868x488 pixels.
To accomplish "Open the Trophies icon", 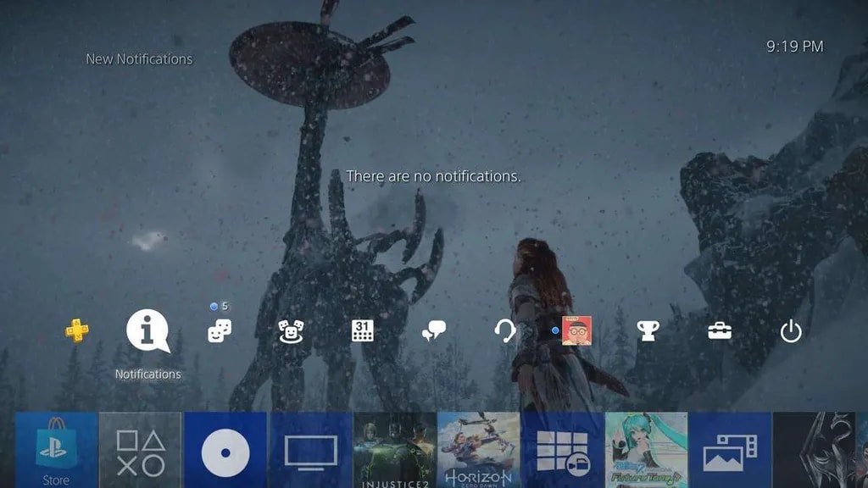I will click(x=648, y=331).
